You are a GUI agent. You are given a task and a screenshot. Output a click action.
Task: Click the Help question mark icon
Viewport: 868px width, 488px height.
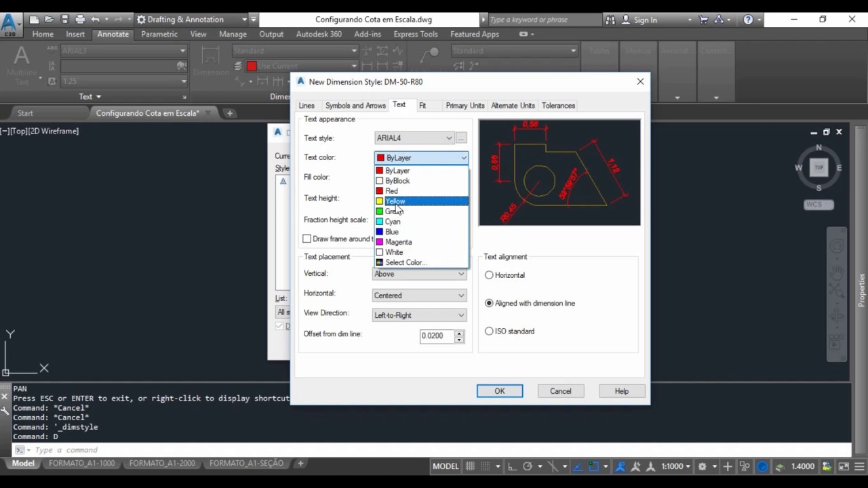click(x=748, y=20)
